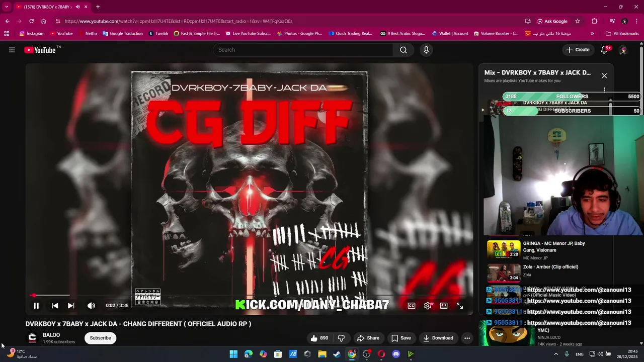Focus the YouTube search box
644x362 pixels.
tap(303, 50)
